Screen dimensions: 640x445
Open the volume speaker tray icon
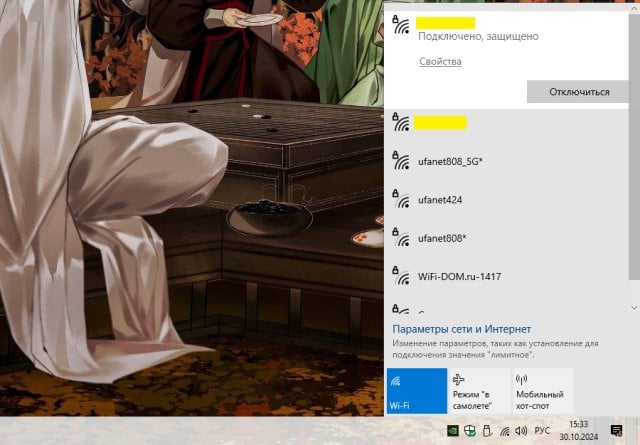[x=521, y=430]
